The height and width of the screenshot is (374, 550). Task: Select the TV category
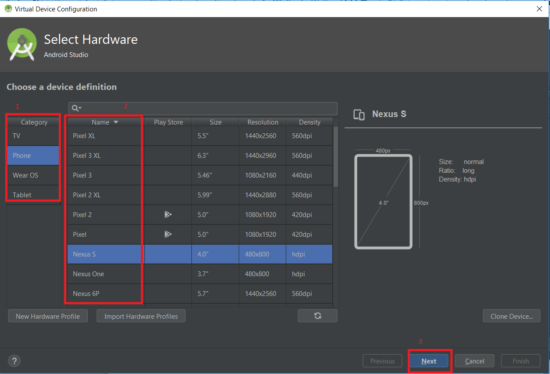coord(33,136)
